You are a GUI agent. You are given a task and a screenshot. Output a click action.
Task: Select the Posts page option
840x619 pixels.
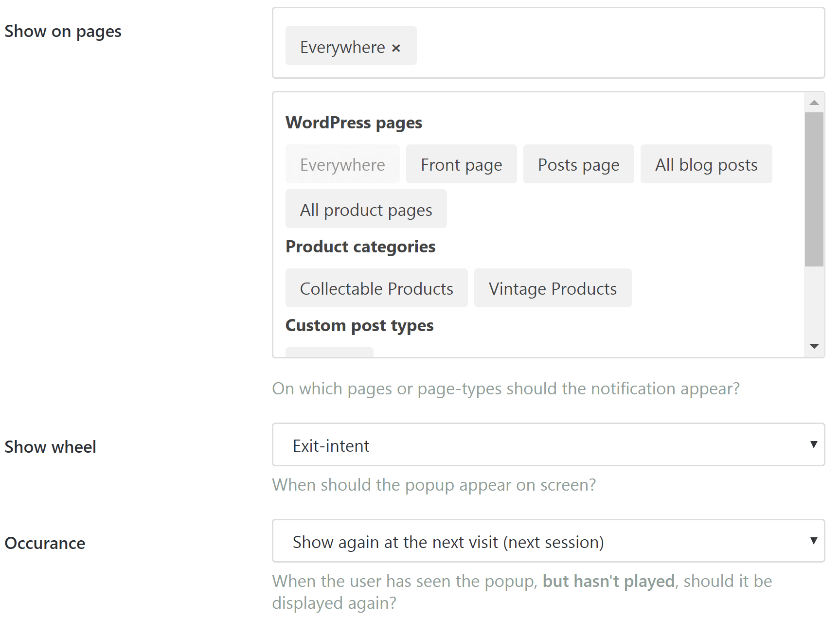tap(578, 164)
